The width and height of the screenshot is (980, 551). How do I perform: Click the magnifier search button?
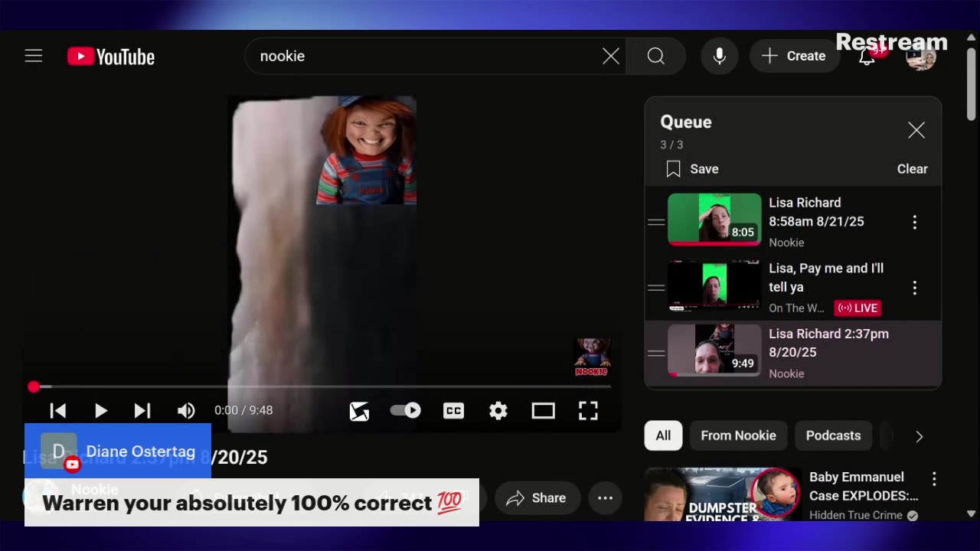655,56
